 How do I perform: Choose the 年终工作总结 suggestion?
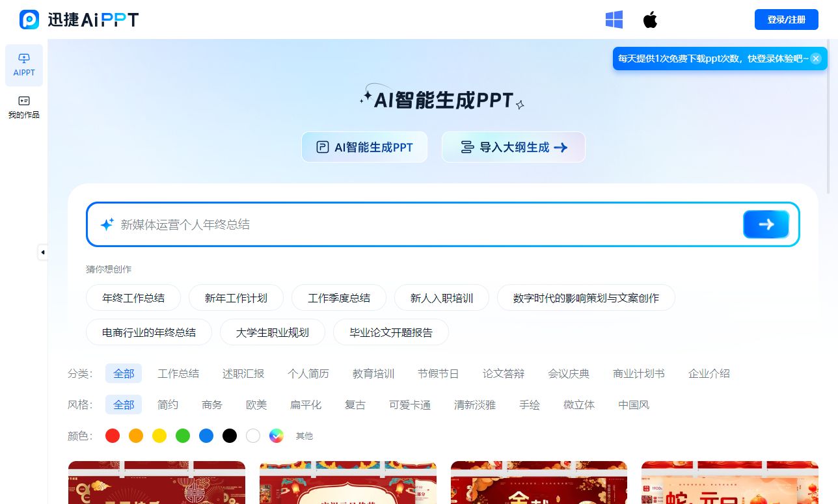[x=133, y=298]
